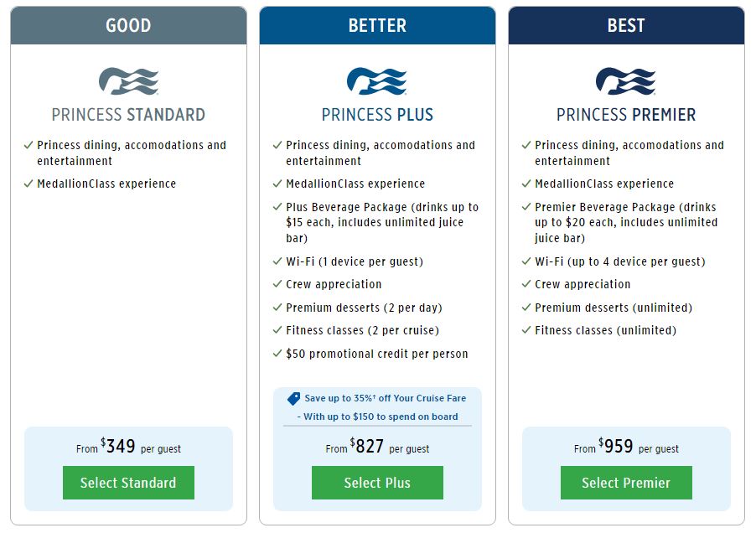
Task: Click checkmark by Premium desserts (2 per day)
Action: tap(277, 307)
